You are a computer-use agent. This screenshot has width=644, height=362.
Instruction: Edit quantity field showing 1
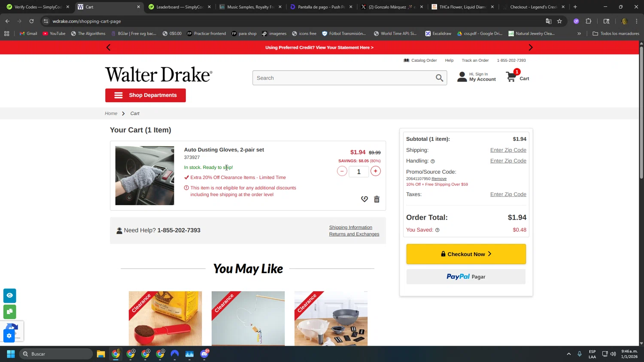click(358, 172)
